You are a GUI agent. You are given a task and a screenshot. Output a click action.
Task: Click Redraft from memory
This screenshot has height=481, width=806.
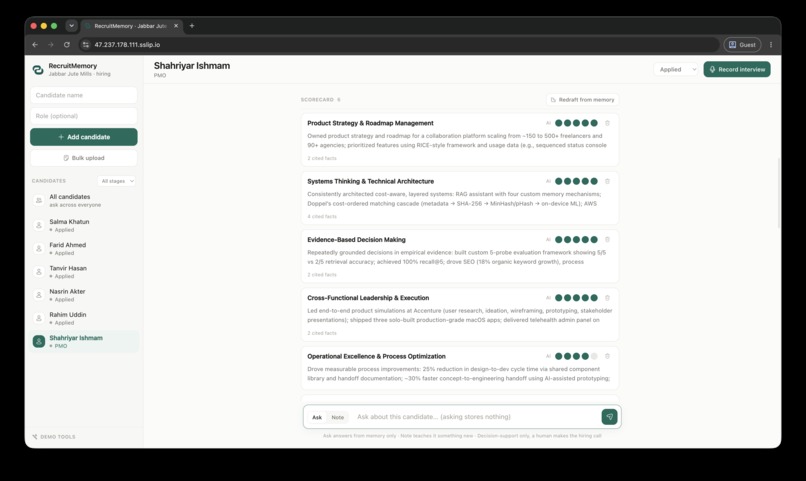pos(582,100)
